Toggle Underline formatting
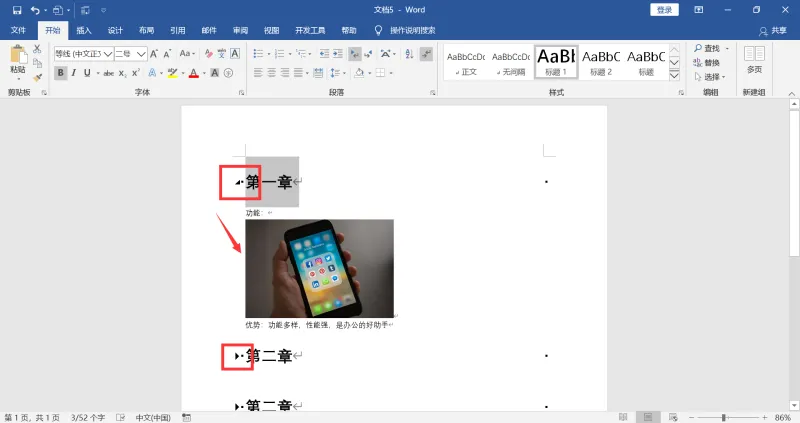 coord(87,73)
